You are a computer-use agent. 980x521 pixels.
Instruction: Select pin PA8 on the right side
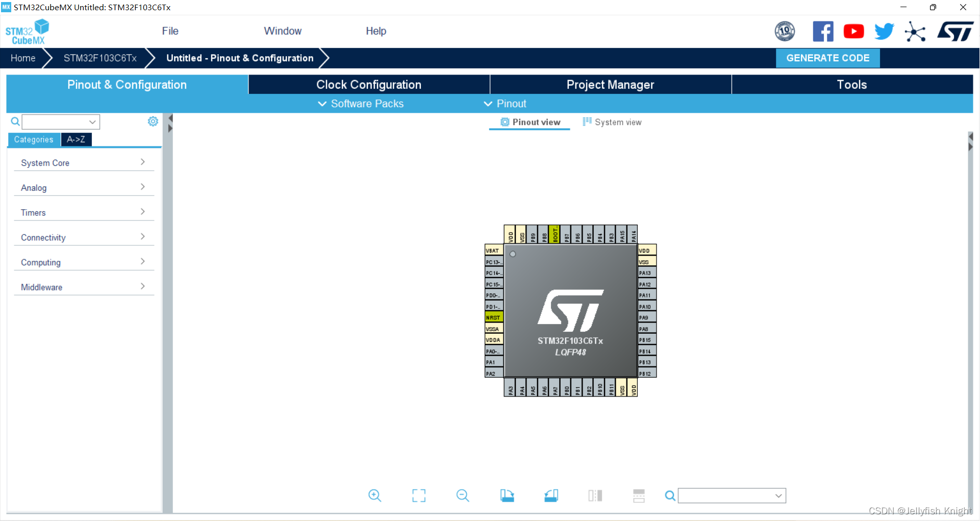[x=645, y=329]
